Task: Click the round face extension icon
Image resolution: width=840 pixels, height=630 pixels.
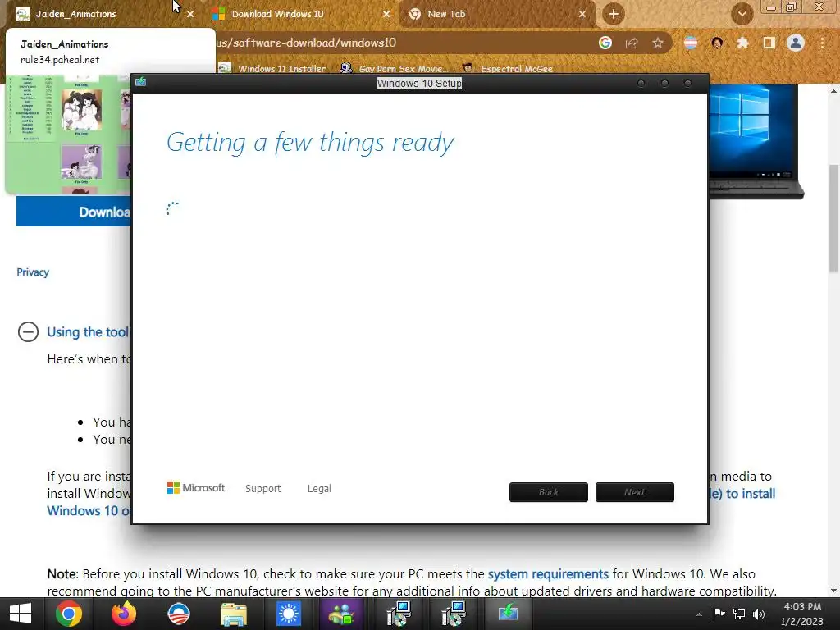Action: (717, 43)
